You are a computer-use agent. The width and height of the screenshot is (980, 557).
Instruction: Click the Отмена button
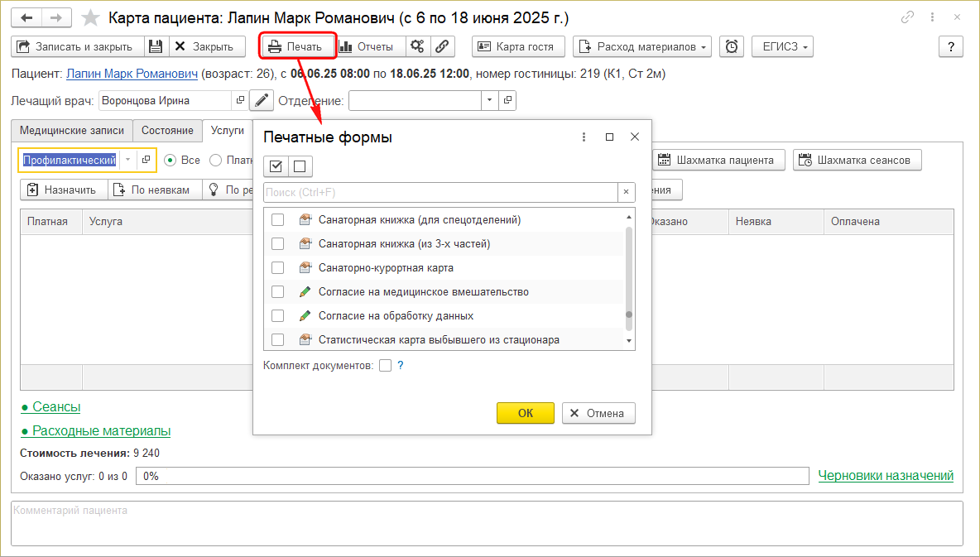point(598,413)
